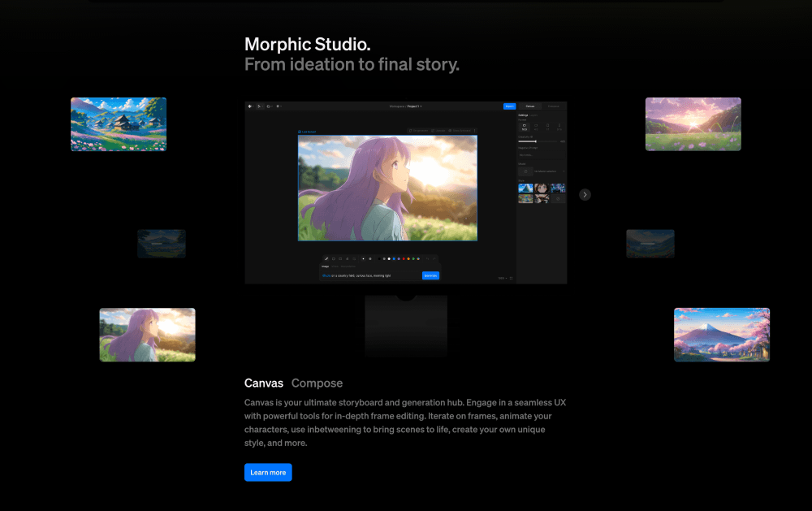Open the align menu icon in top toolbar
Viewport: 812px width, 511px height.
click(278, 106)
